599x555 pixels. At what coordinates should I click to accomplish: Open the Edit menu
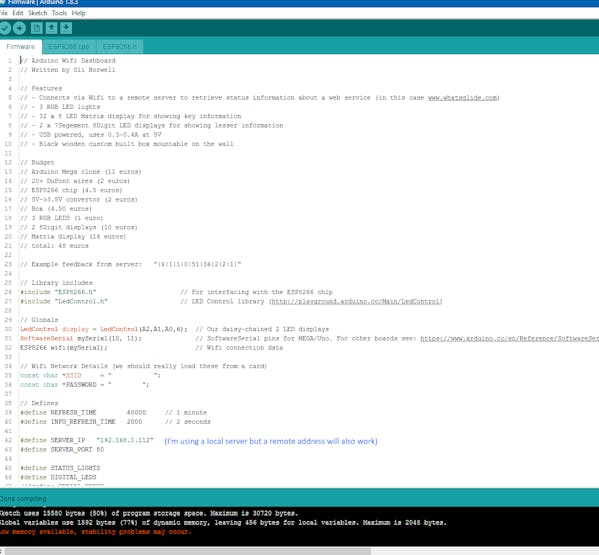(x=18, y=13)
